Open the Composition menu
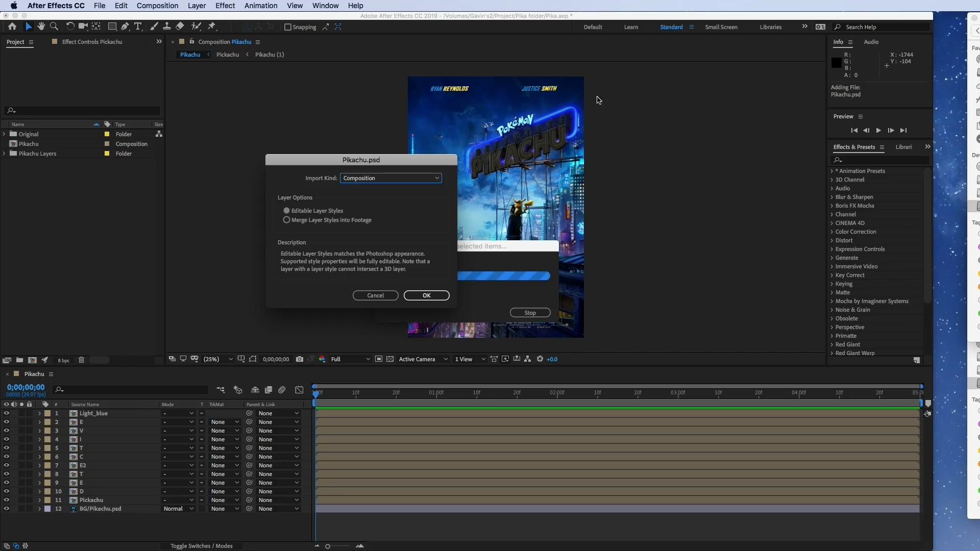Image resolution: width=980 pixels, height=551 pixels. pos(157,6)
